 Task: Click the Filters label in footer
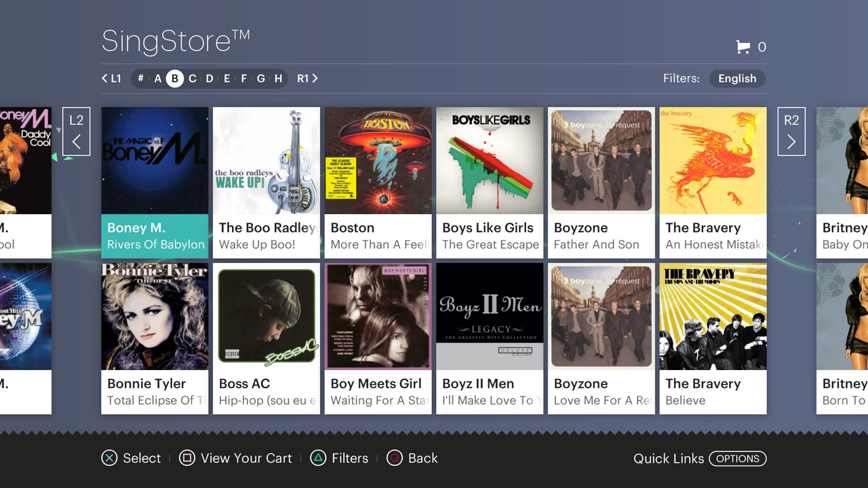point(350,458)
